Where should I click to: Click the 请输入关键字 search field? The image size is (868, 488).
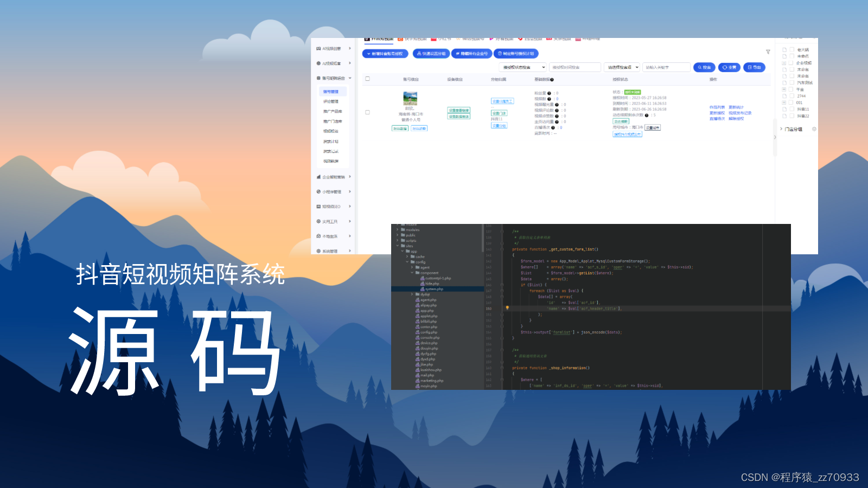tap(667, 67)
